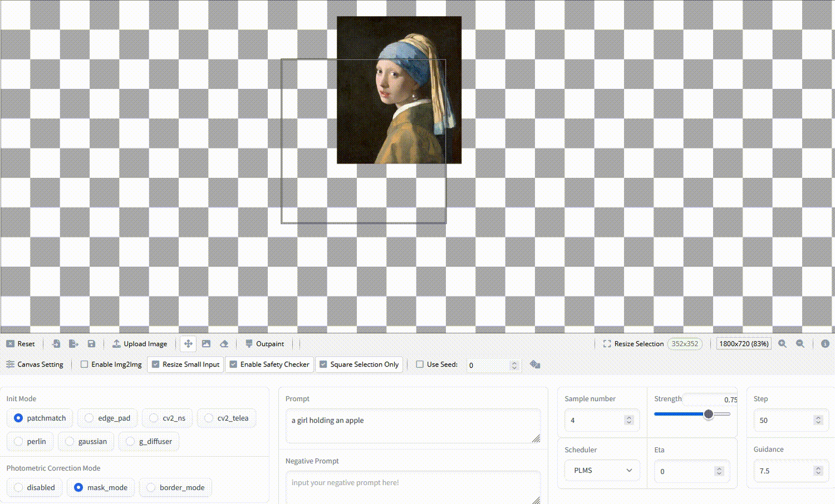Enable the Img2Img checkbox
This screenshot has width=835, height=504.
click(x=84, y=364)
